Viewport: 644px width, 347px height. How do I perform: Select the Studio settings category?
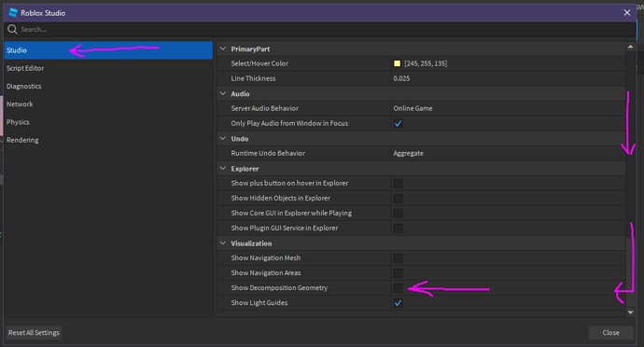(x=108, y=50)
